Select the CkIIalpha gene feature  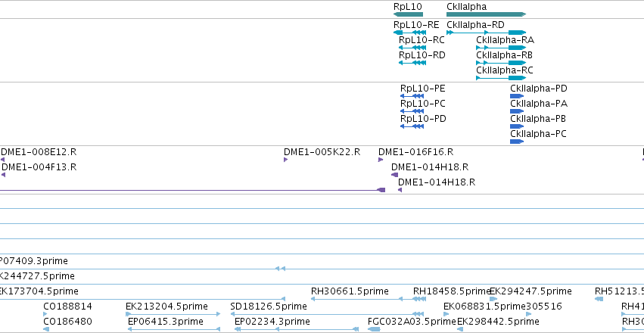pos(487,14)
